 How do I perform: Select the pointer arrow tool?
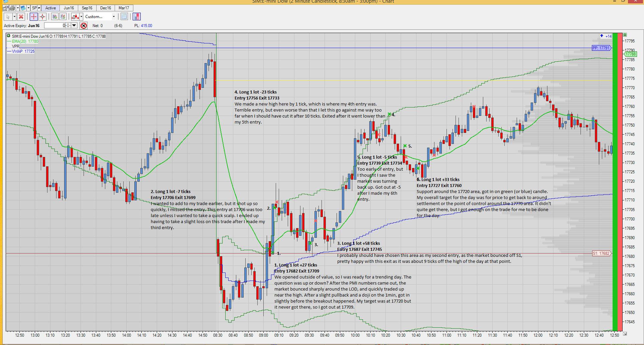[x=8, y=17]
